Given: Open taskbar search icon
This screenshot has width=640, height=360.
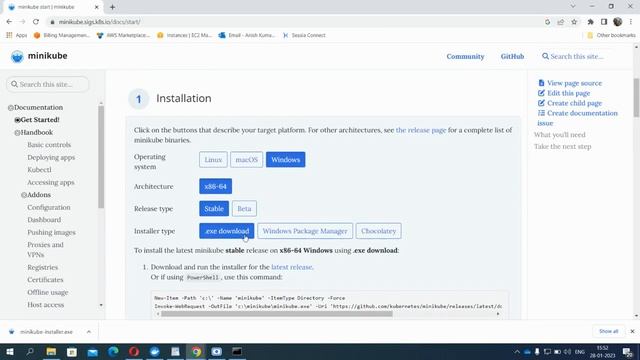Looking at the screenshot, I should (x=30, y=351).
